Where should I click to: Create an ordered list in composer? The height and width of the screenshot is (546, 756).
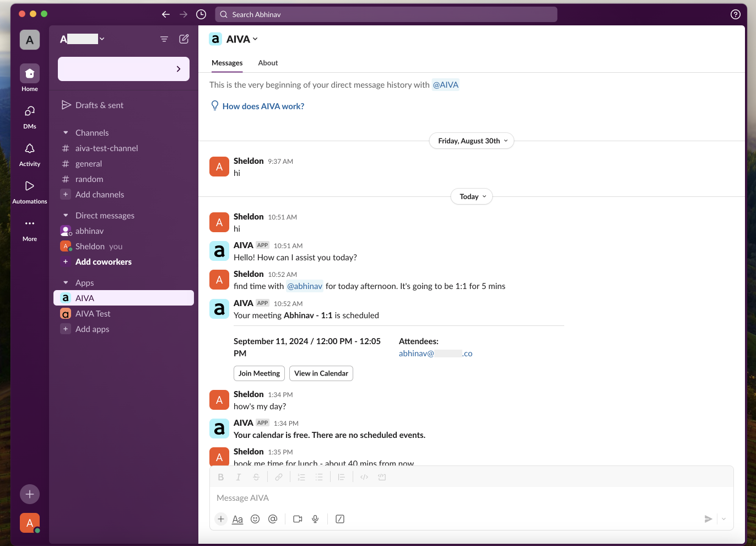point(301,477)
